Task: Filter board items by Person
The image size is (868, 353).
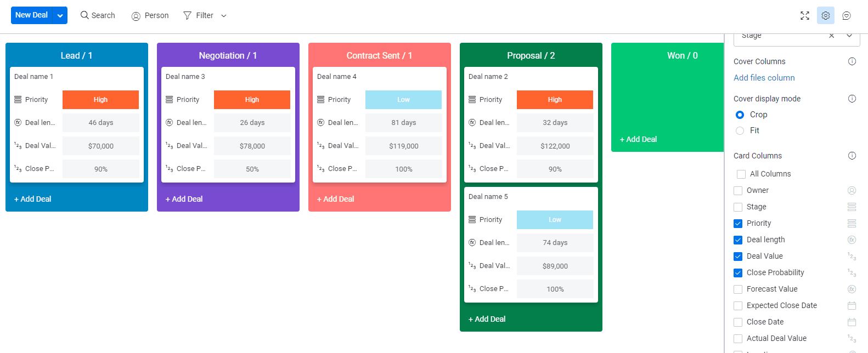Action: [149, 15]
